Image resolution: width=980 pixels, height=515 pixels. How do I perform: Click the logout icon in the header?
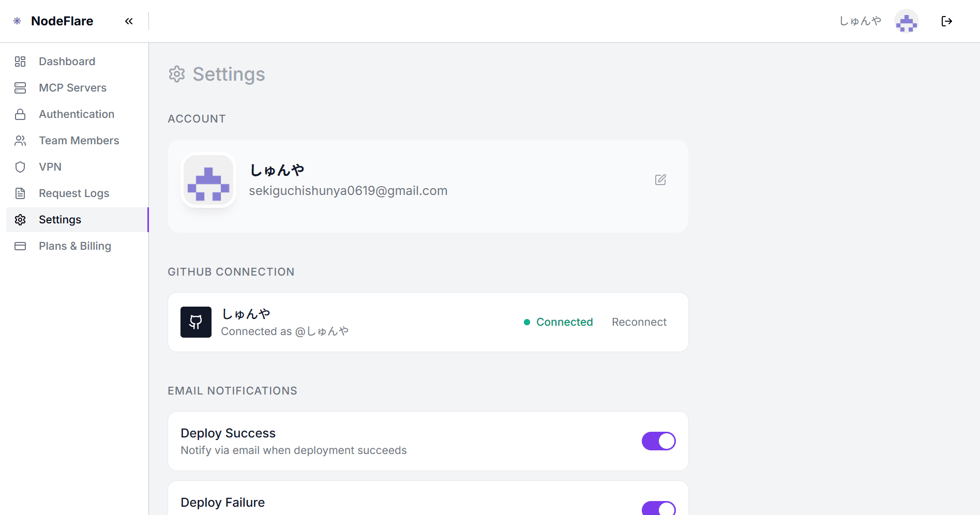(946, 21)
